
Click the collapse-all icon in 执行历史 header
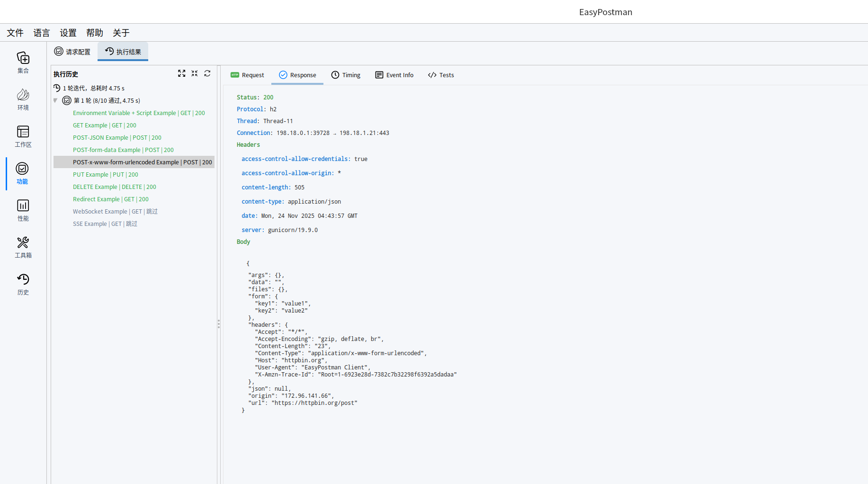click(x=195, y=73)
